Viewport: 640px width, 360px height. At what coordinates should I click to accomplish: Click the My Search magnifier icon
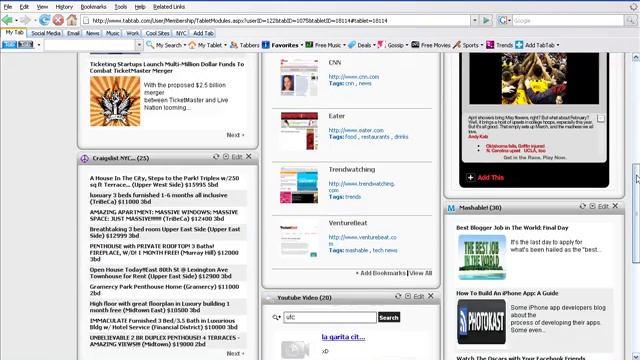150,45
